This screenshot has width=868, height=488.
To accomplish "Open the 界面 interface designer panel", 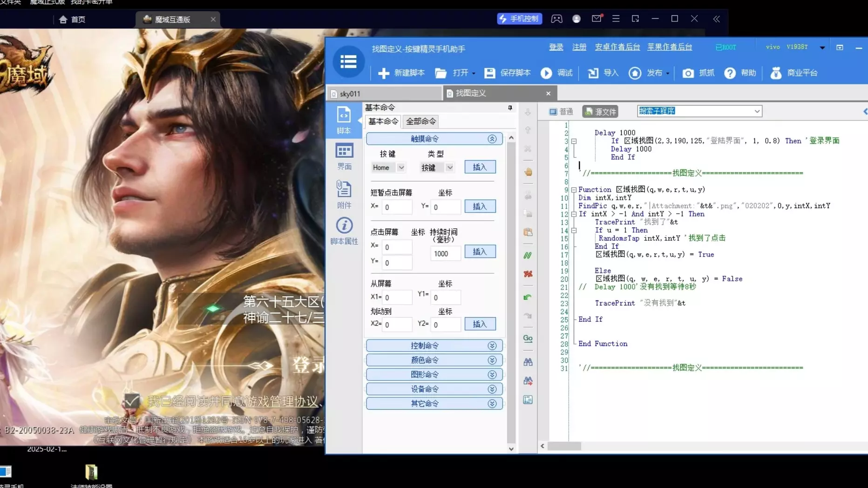I will 344,156.
